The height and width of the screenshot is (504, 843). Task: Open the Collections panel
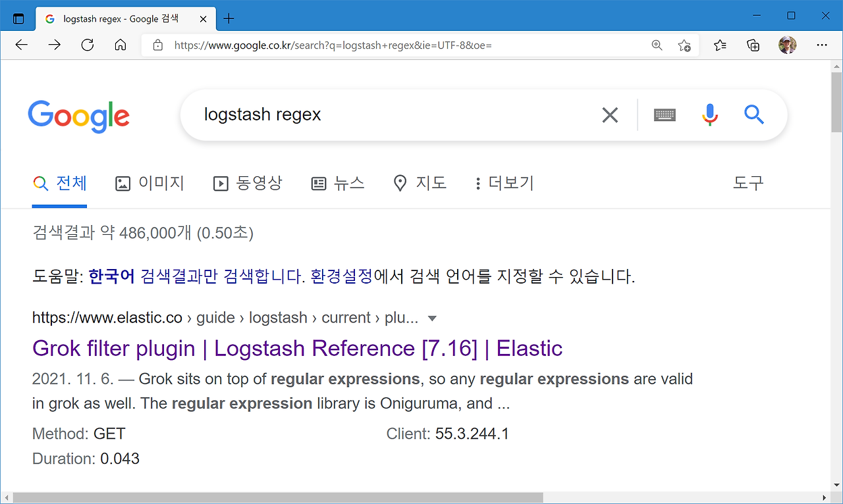coord(753,45)
